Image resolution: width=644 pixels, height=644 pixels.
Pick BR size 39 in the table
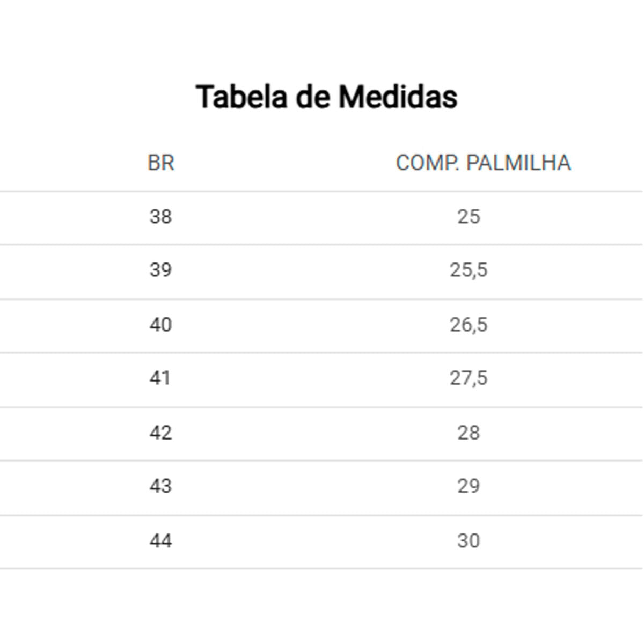(x=160, y=269)
